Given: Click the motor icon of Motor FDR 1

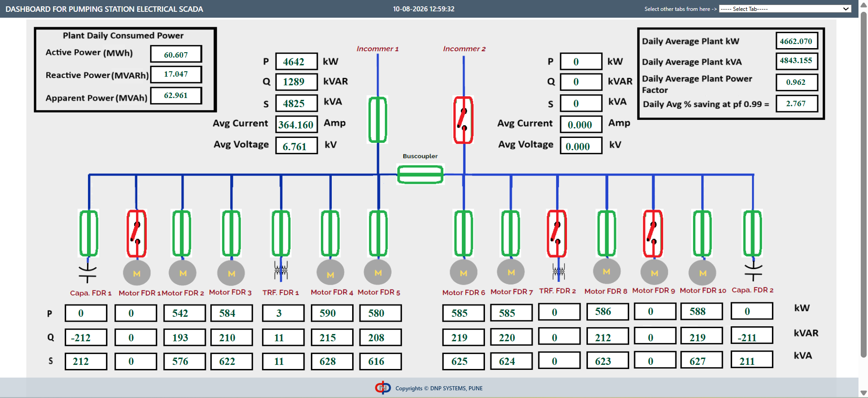Looking at the screenshot, I should click(x=137, y=273).
